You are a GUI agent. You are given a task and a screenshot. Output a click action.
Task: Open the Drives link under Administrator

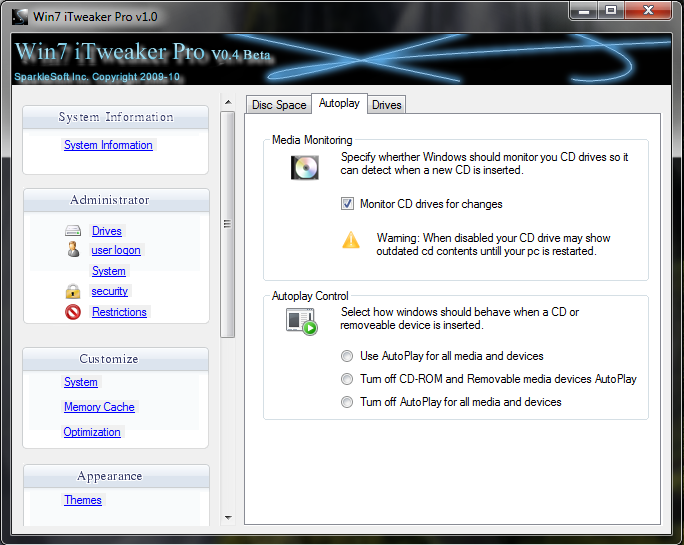tap(106, 231)
